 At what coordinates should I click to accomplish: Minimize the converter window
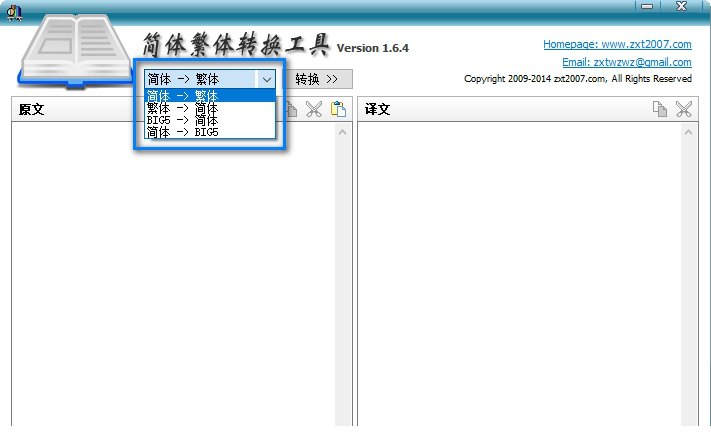(648, 6)
